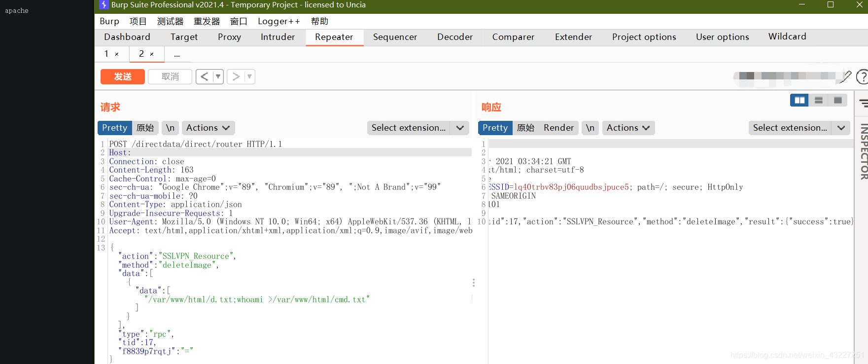868x364 pixels.
Task: Open the 窗口 window menu
Action: tap(239, 21)
